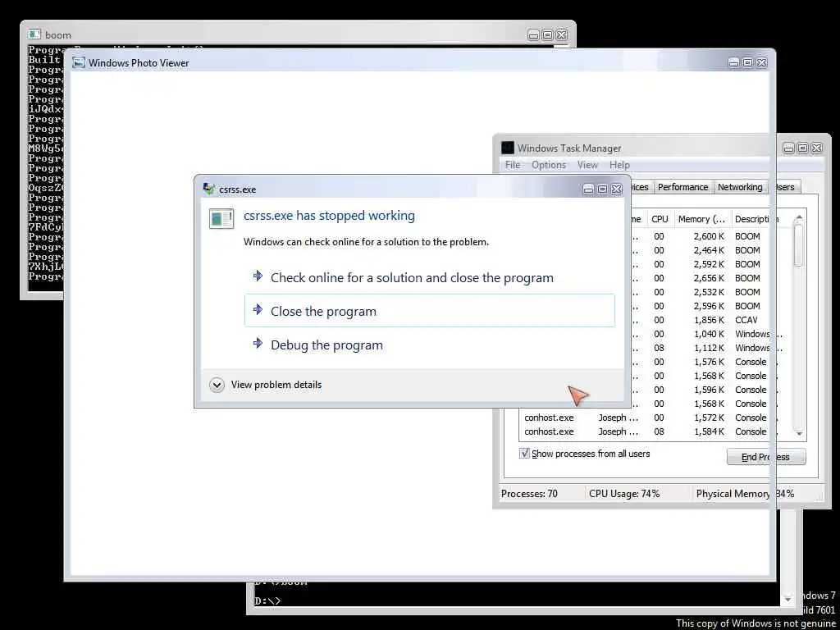Click the 1,112 K memory value
Viewport: 840px width, 630px height.
(x=710, y=348)
